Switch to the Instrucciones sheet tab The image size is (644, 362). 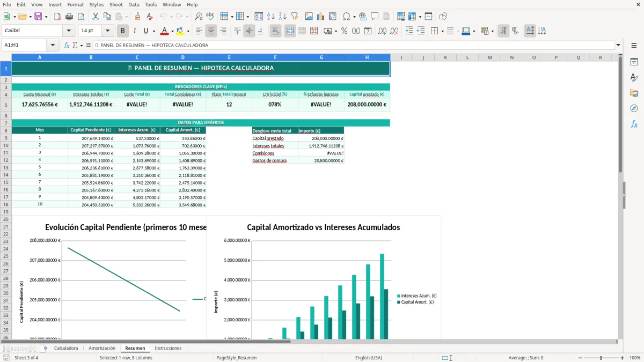(x=168, y=349)
